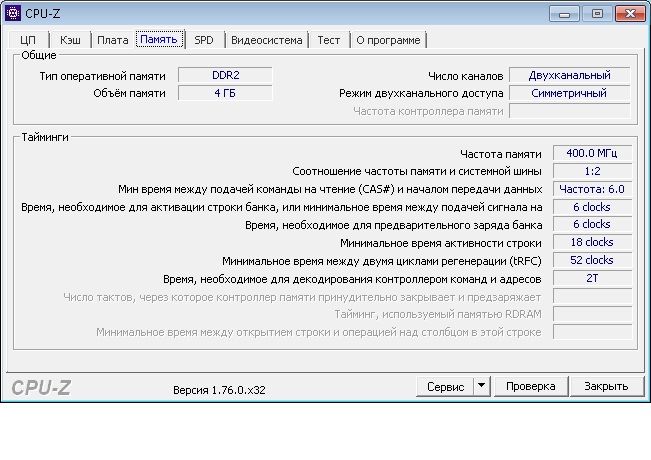Click the empty memory controller frequency field
651x460 pixels.
[x=570, y=111]
